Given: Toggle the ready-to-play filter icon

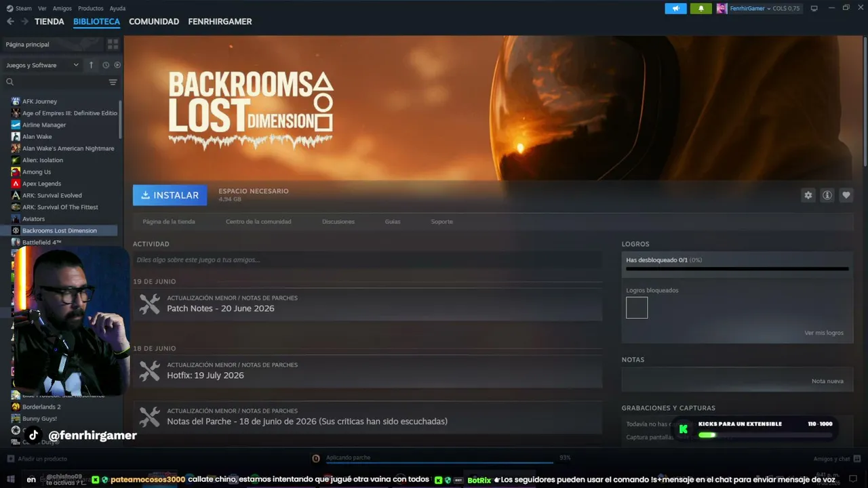Looking at the screenshot, I should [x=117, y=65].
